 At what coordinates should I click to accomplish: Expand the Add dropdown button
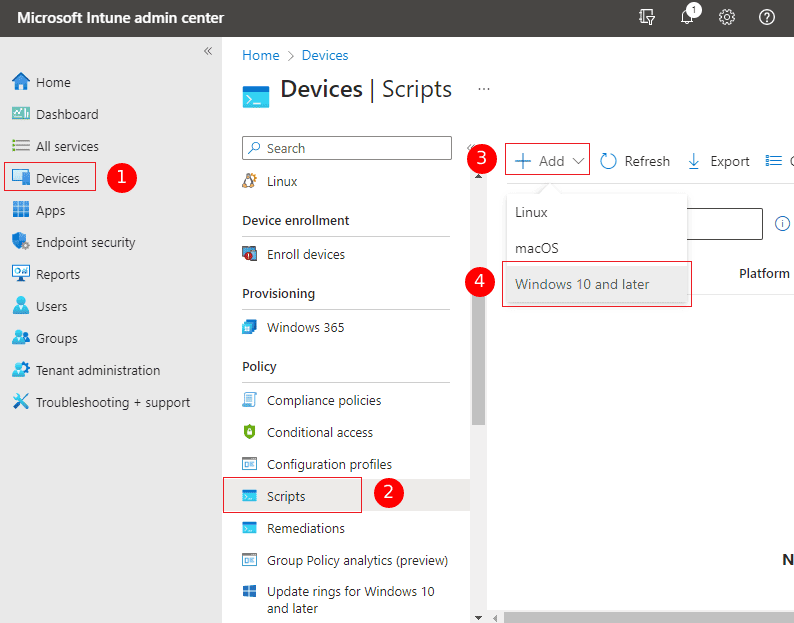[548, 161]
